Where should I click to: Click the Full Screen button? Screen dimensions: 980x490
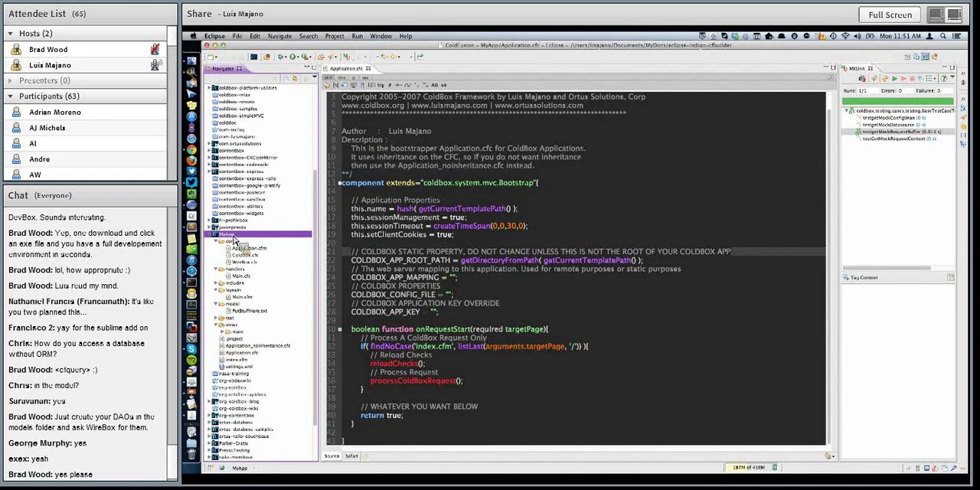(x=890, y=15)
